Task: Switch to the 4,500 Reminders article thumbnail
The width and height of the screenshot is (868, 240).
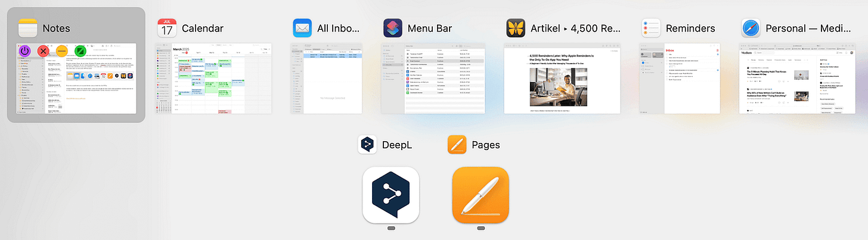Action: (562, 78)
